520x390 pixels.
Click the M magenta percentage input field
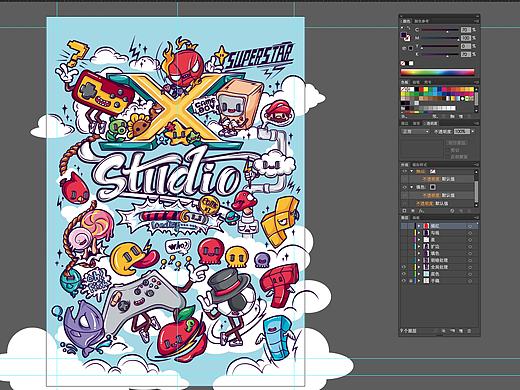466,38
